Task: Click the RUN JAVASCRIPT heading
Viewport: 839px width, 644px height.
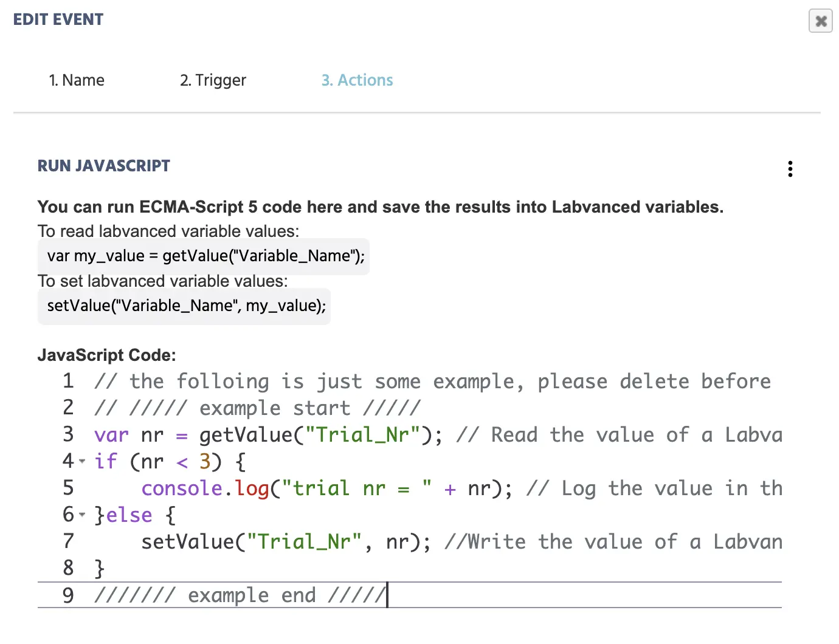Action: coord(103,165)
